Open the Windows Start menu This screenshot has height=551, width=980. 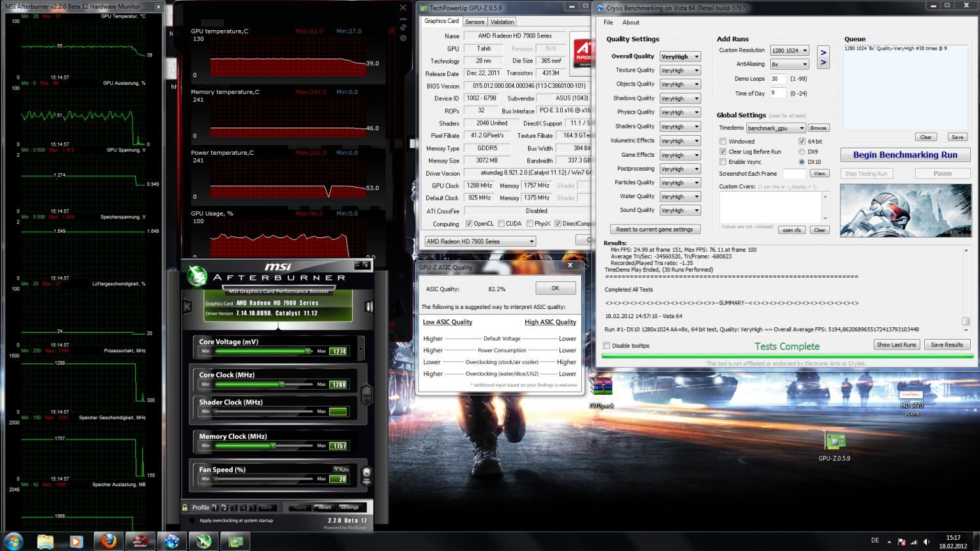[x=13, y=541]
